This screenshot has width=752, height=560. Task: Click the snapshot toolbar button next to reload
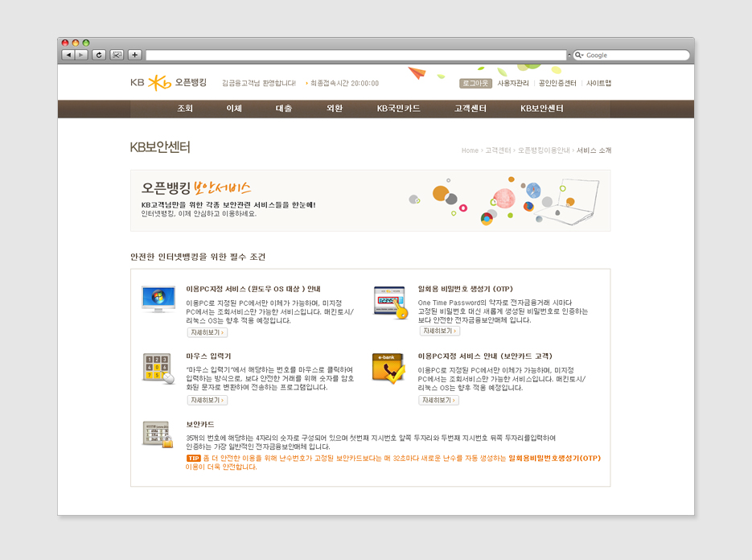click(117, 55)
